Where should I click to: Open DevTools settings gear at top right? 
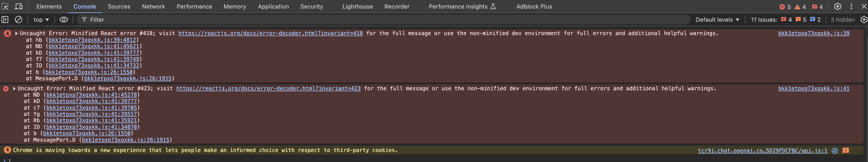pyautogui.click(x=837, y=6)
